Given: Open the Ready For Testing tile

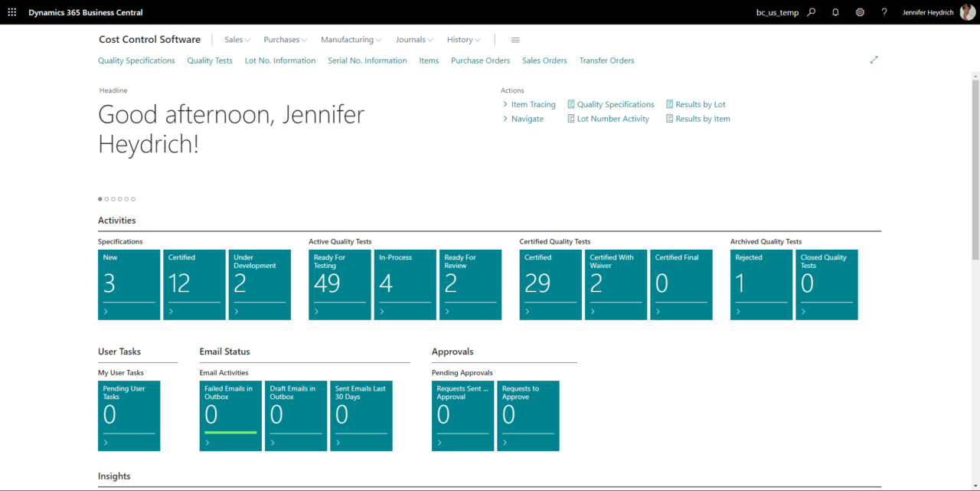Looking at the screenshot, I should tap(340, 285).
